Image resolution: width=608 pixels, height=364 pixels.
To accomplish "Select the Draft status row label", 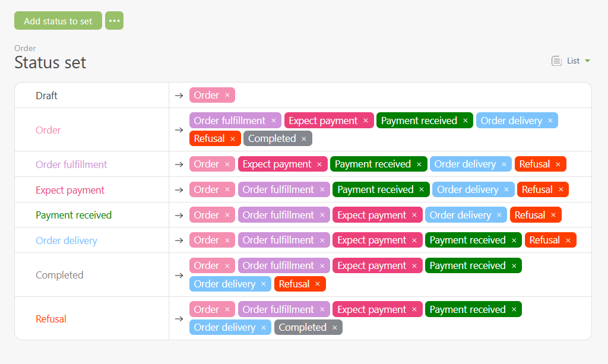I will (x=46, y=96).
